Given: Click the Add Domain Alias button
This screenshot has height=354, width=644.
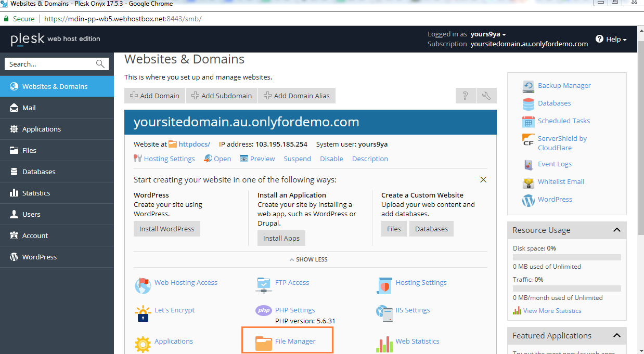Looking at the screenshot, I should (297, 96).
